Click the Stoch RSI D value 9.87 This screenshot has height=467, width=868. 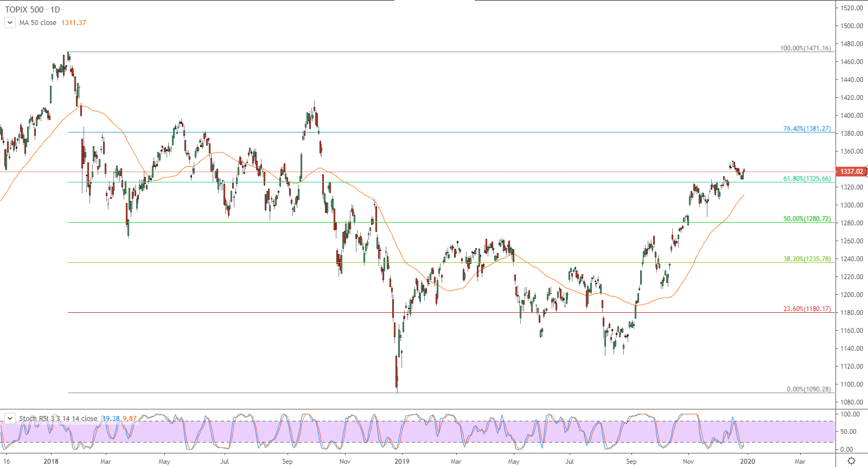coord(130,419)
